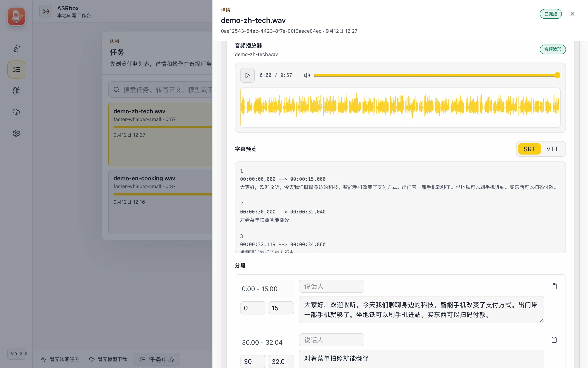Click the ASRbox microphone app logo
Viewport: 588px width, 368px height.
coord(16,16)
